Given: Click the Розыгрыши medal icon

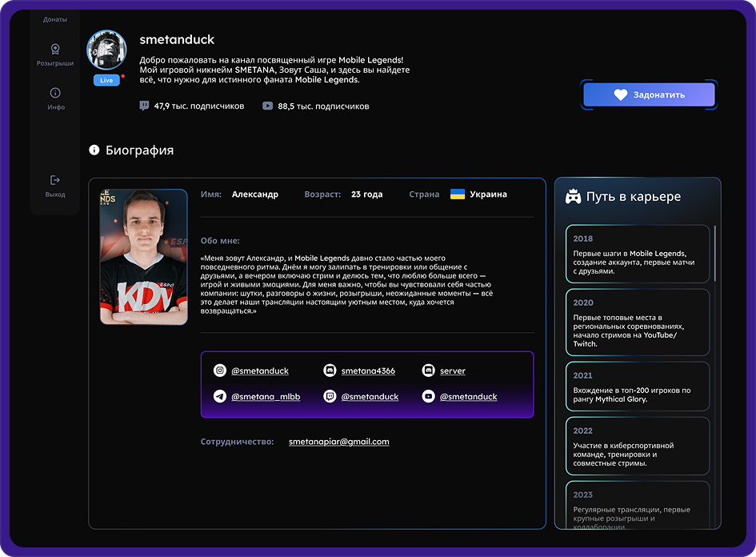Looking at the screenshot, I should point(55,49).
